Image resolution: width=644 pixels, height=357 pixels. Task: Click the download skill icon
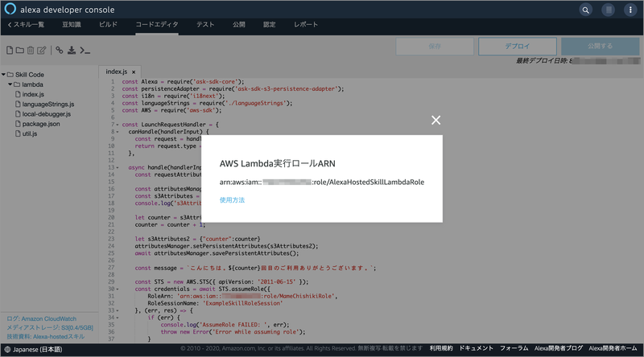[72, 50]
